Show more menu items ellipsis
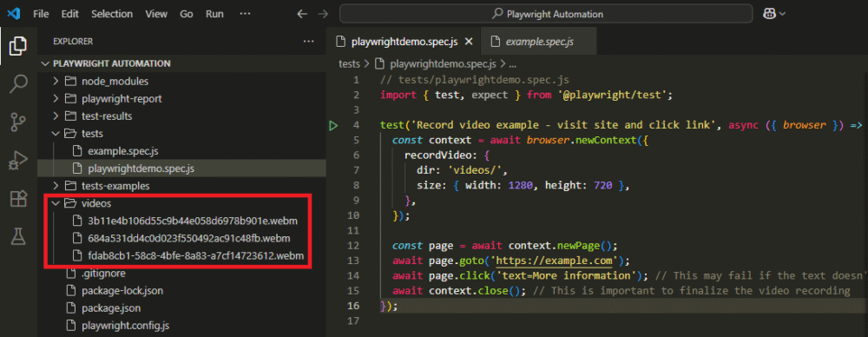The width and height of the screenshot is (868, 337). coord(246,14)
